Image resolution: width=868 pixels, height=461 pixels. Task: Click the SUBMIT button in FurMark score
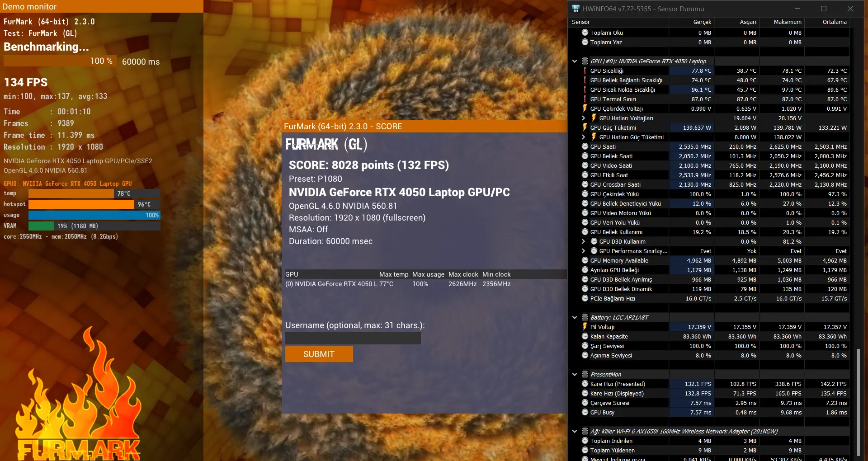point(319,354)
